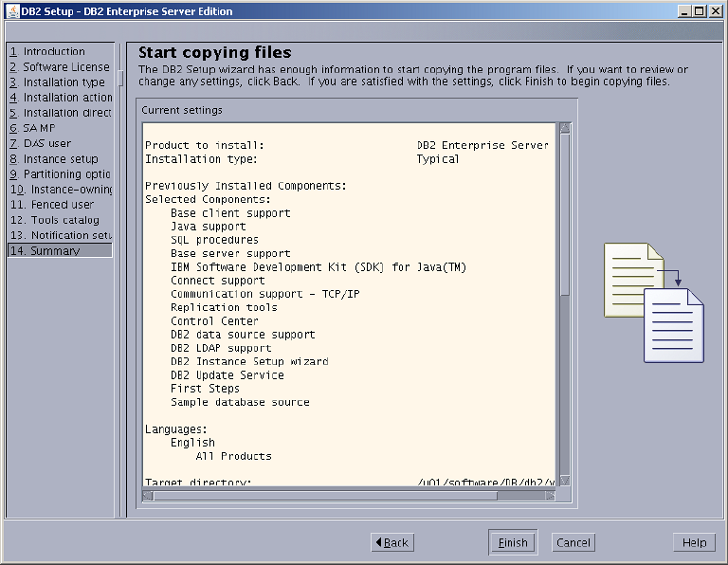This screenshot has height=565, width=728.
Task: Click 'Control Center' component line
Action: (214, 320)
